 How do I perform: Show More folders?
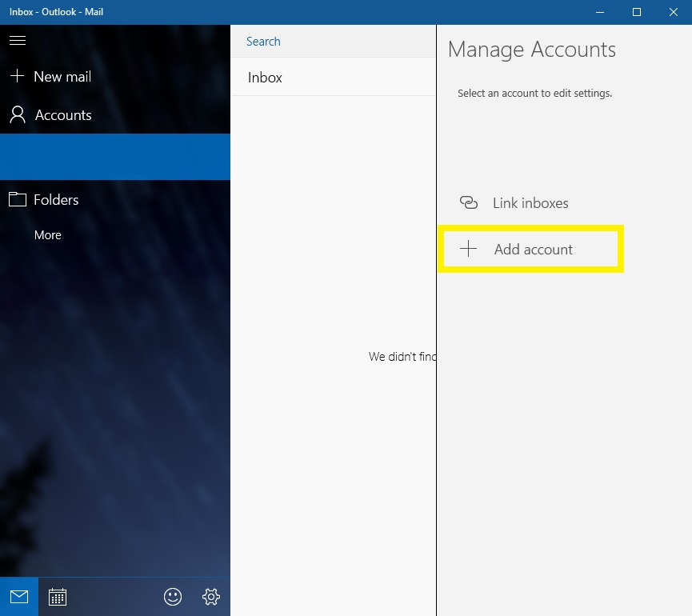48,234
